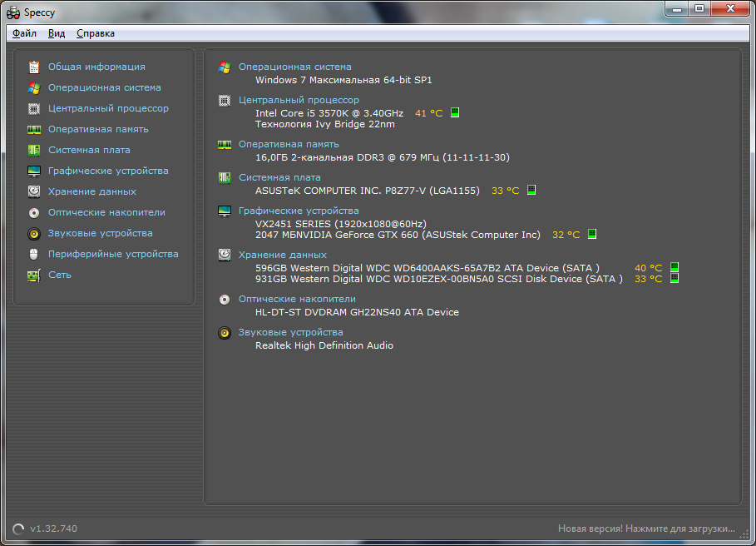This screenshot has width=756, height=546.
Task: Click the VX2451 SERIES monitor line
Action: (x=341, y=224)
